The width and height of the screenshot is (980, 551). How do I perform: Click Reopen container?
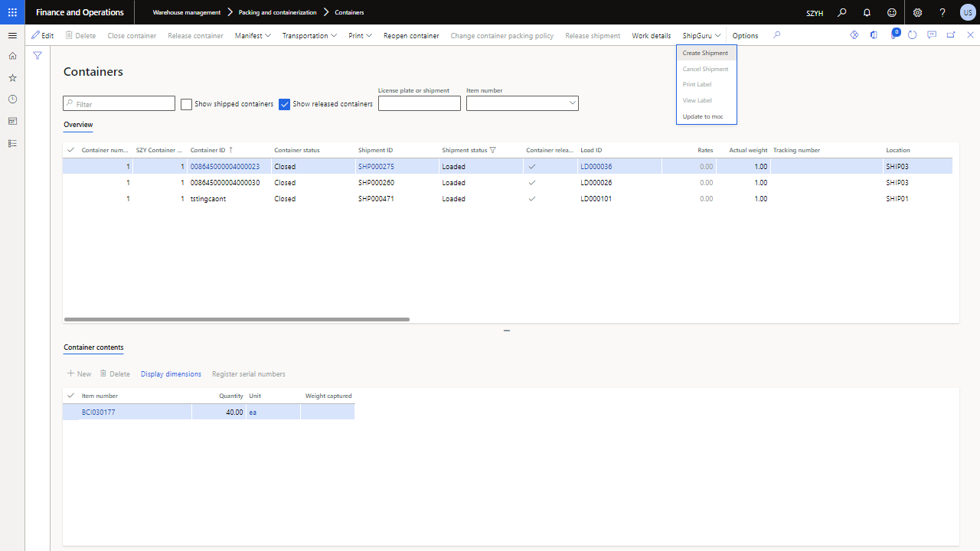click(411, 36)
